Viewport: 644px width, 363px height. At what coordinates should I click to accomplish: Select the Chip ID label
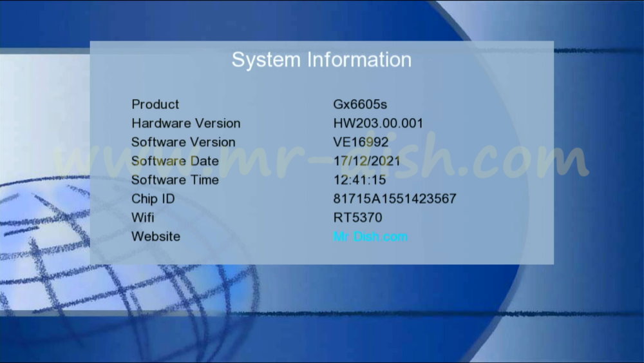coord(153,199)
